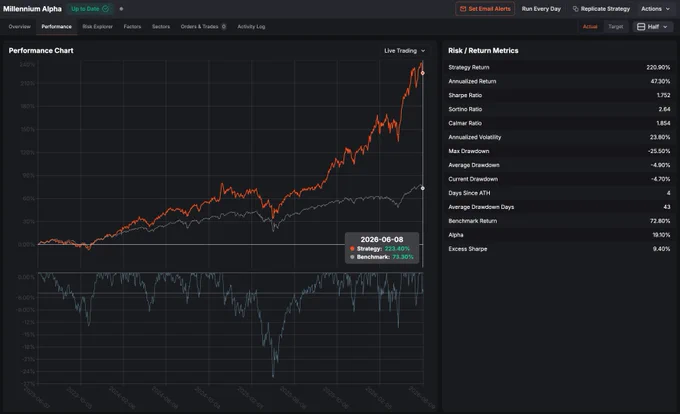The height and width of the screenshot is (414, 680).
Task: Click the Strategy Return value 220.90%
Action: tap(658, 67)
